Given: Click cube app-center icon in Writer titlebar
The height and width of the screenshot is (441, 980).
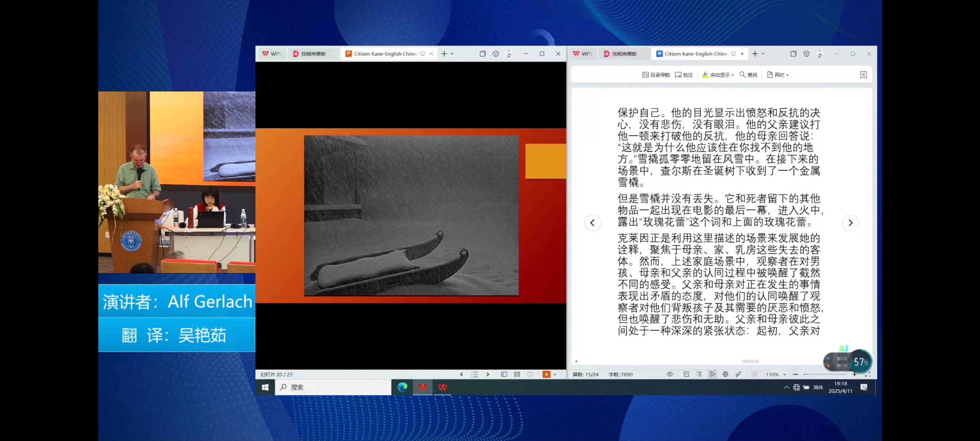Looking at the screenshot, I should click(807, 53).
